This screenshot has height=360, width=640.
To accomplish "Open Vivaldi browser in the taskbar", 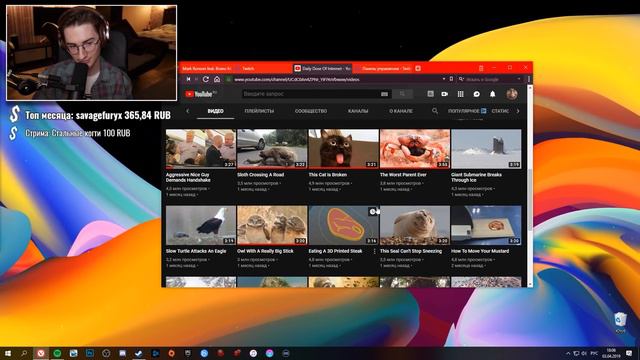I will (x=40, y=353).
